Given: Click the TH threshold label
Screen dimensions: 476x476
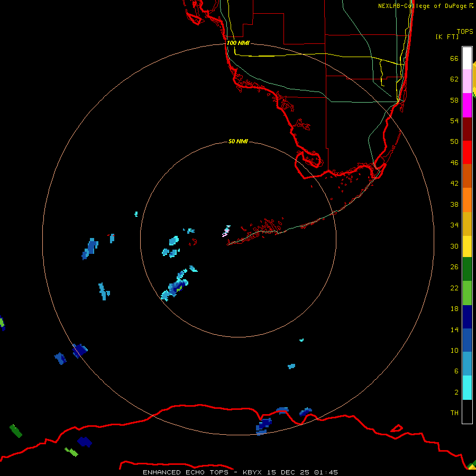Looking at the screenshot, I should pyautogui.click(x=454, y=413).
